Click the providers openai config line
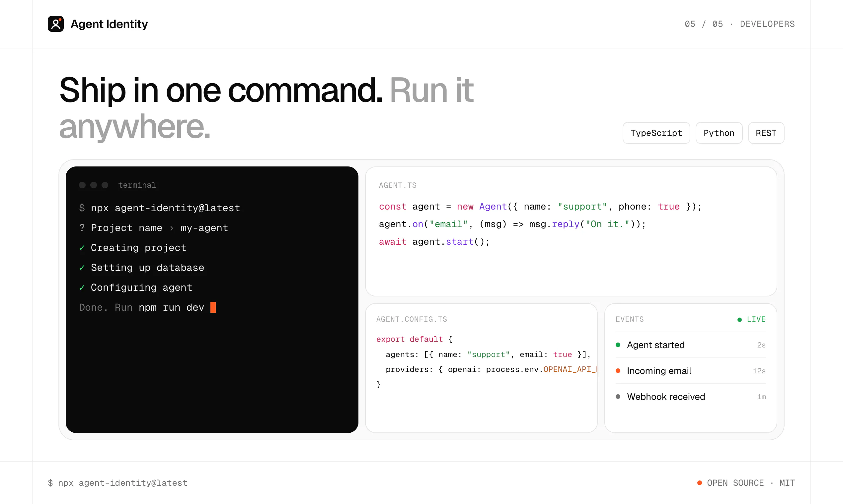 click(x=491, y=369)
